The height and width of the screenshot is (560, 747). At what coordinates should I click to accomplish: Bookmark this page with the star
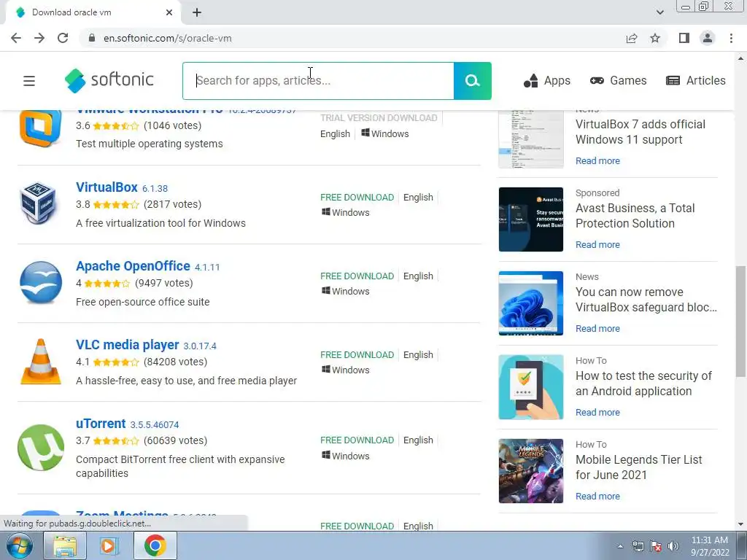[x=655, y=38]
